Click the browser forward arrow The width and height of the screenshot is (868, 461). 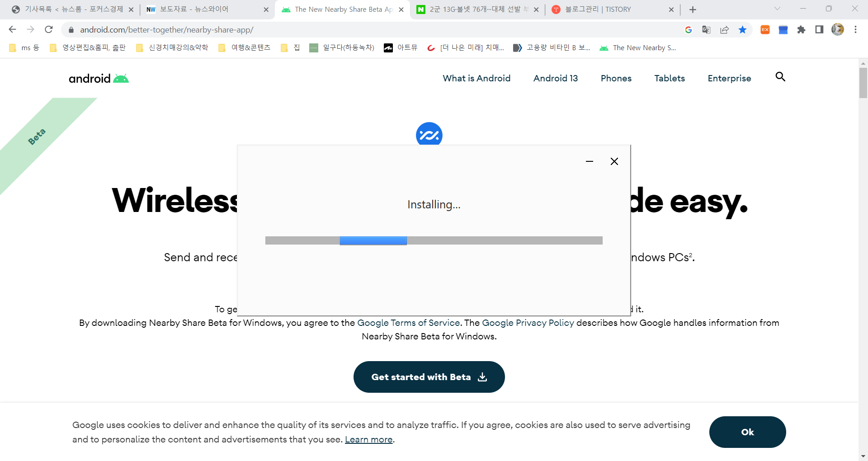tap(30, 29)
